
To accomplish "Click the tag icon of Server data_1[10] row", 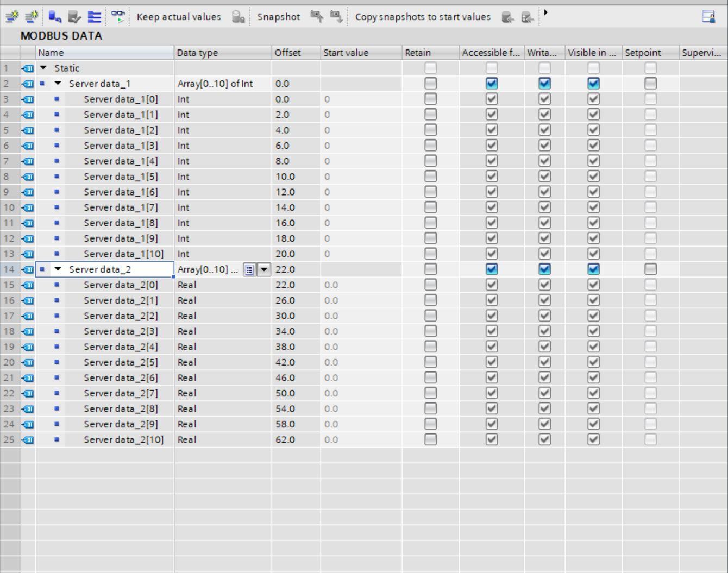I will coord(27,254).
